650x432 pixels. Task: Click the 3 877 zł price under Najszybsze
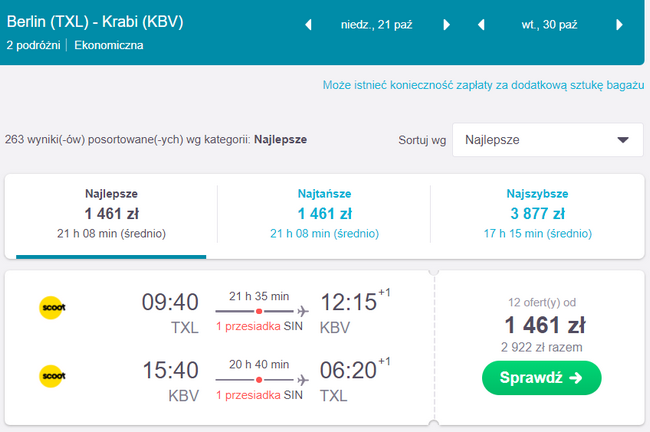[538, 214]
